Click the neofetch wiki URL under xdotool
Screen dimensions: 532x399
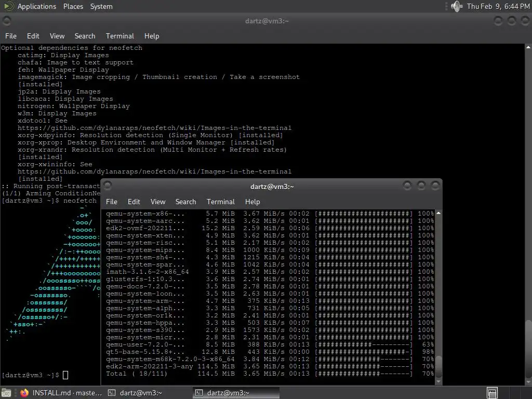tap(154, 128)
